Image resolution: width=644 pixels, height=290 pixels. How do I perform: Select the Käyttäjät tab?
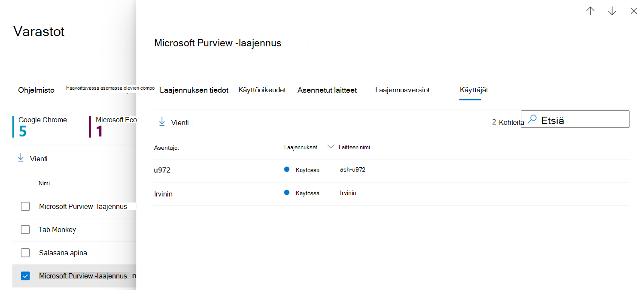(474, 90)
